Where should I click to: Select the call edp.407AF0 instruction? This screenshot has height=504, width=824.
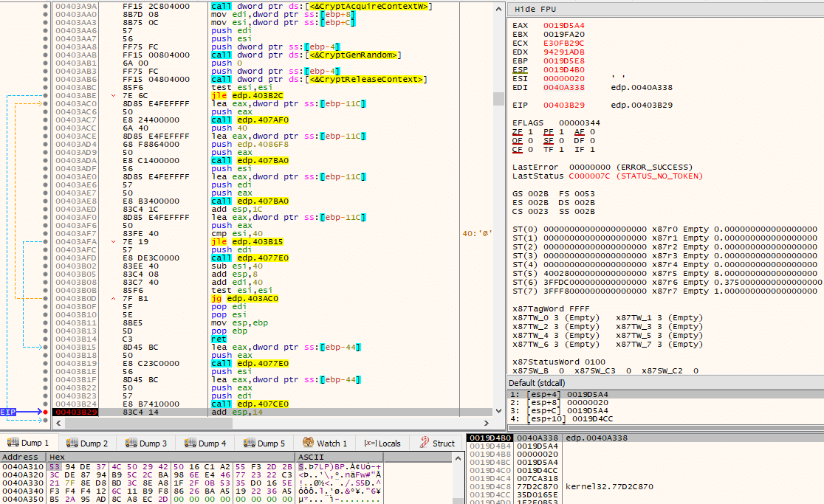[x=250, y=120]
